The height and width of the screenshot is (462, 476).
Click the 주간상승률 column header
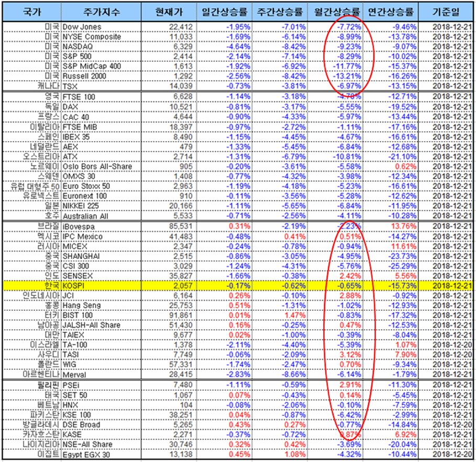pos(280,12)
